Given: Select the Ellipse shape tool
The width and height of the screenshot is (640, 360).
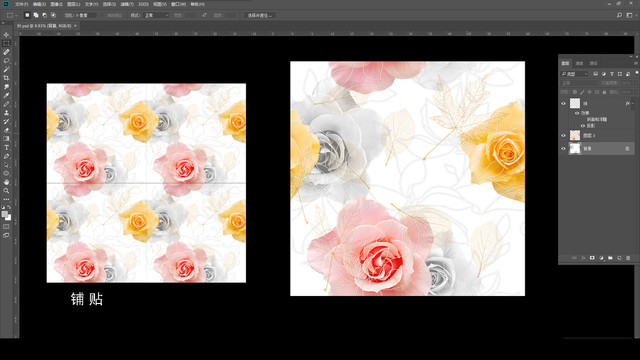Looking at the screenshot, I should point(6,173).
